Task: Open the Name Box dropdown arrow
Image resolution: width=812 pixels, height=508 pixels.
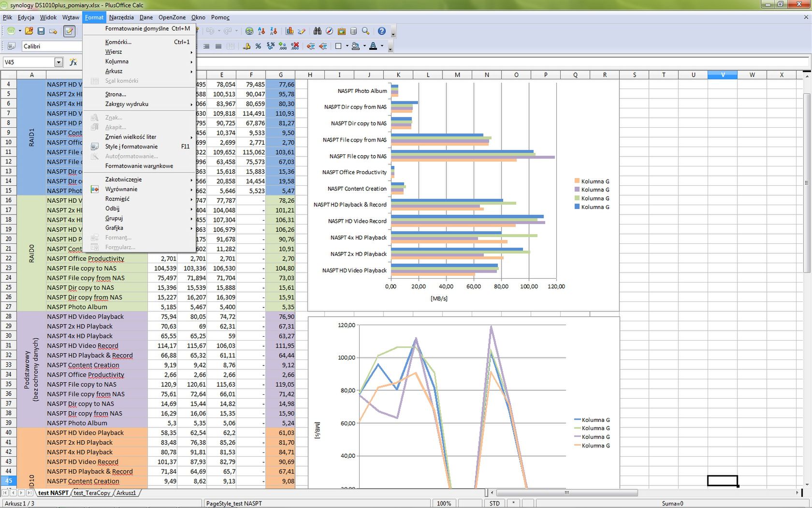Action: click(x=58, y=62)
